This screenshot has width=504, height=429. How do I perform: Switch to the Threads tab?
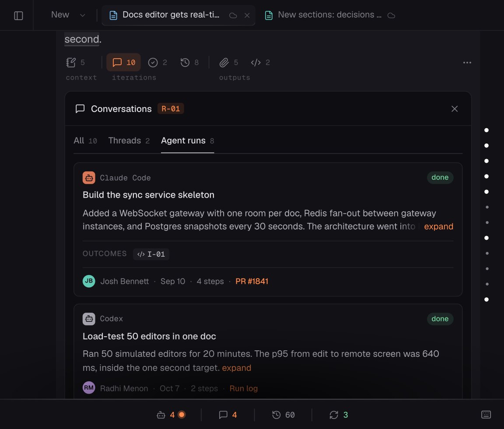click(129, 141)
